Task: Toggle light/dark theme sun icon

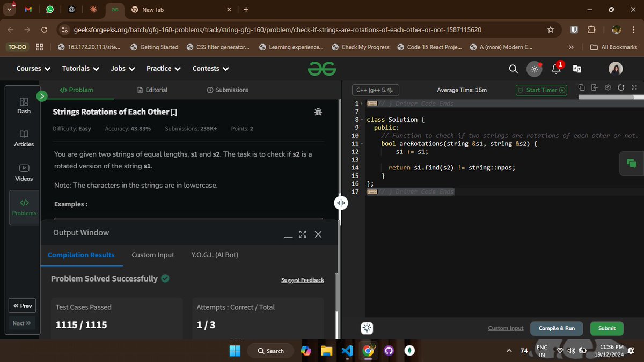Action: 534,69
